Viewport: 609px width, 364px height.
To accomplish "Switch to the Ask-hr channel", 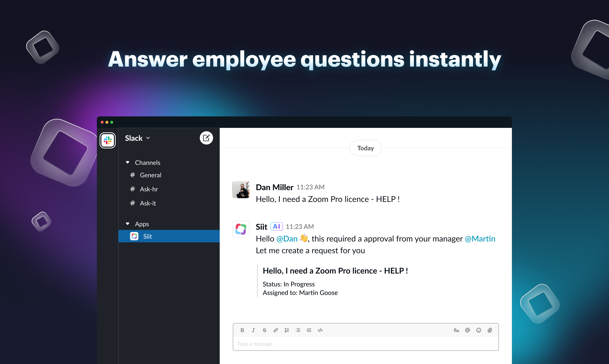I will click(x=149, y=189).
